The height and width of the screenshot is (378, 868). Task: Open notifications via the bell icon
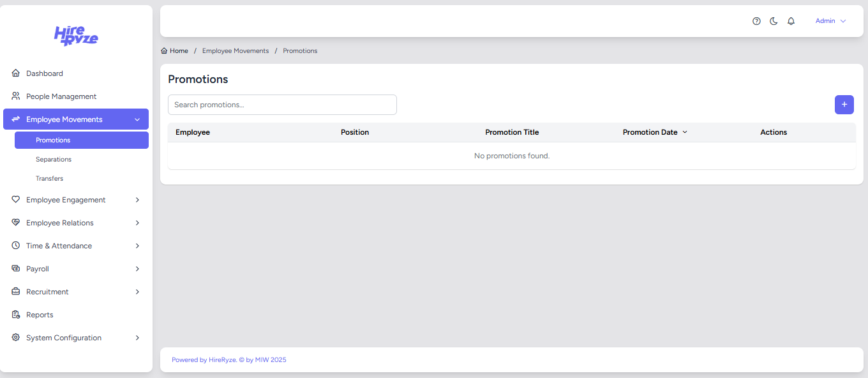point(791,21)
